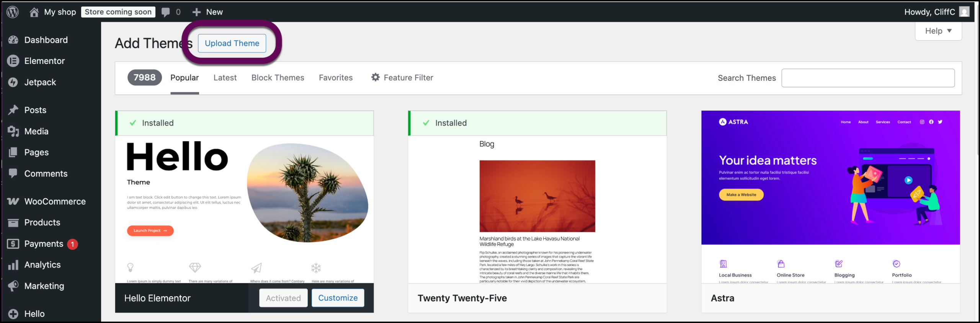Open Dashboard in sidebar menu
Viewport: 980px width, 323px height.
coord(46,40)
